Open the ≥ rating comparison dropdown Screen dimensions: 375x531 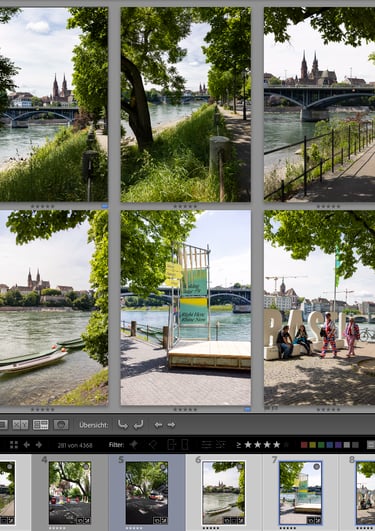coord(238,445)
